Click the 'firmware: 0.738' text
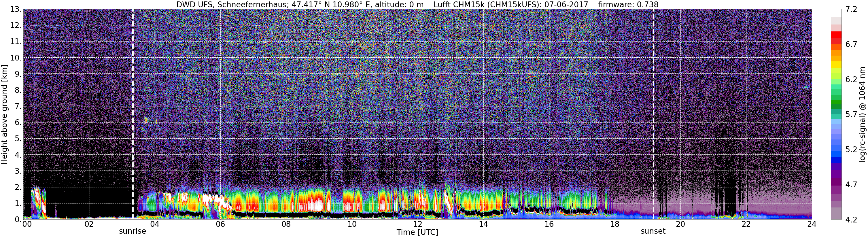 (628, 4)
